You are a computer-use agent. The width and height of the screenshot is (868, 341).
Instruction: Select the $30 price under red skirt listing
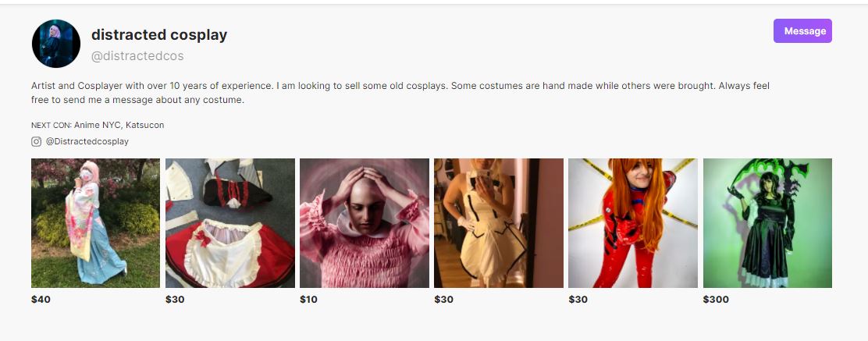pyautogui.click(x=175, y=300)
